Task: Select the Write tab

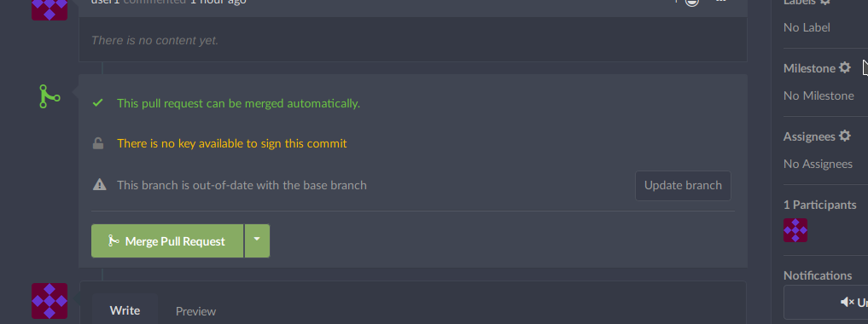Action: 125,310
